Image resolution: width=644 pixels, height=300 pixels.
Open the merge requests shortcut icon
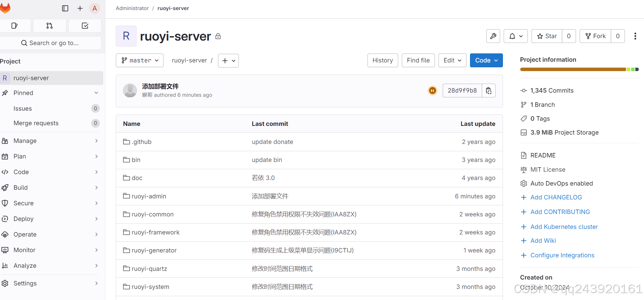[50, 26]
